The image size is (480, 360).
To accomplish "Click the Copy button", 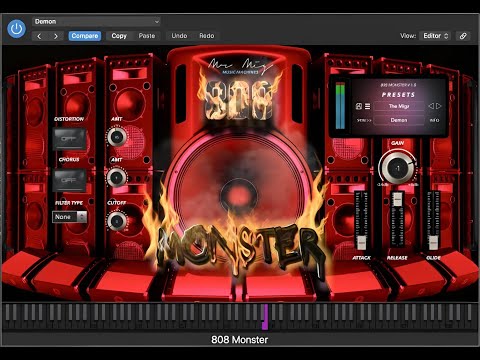I will pos(119,36).
